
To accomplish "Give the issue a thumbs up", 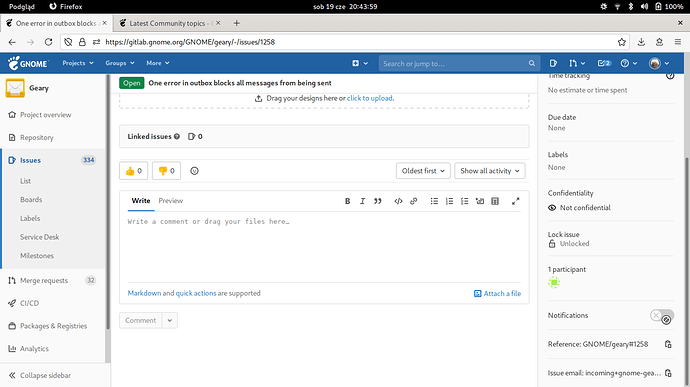I will pos(133,171).
